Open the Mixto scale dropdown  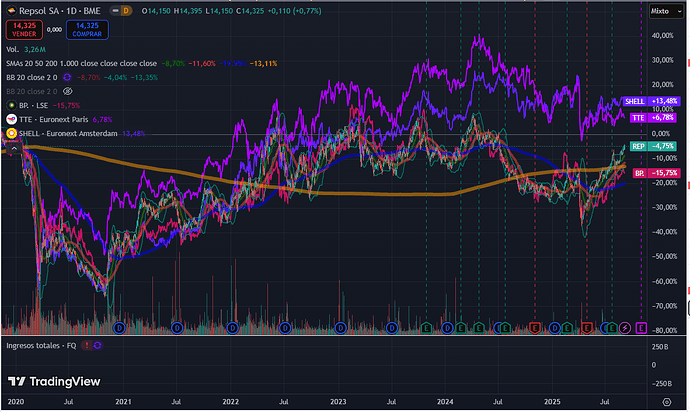(x=663, y=10)
